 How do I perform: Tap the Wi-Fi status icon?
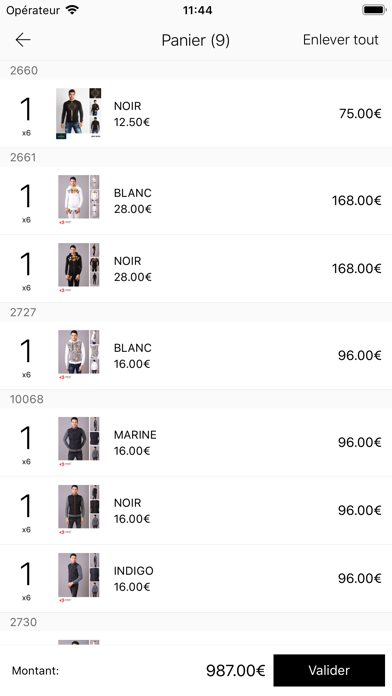pos(72,10)
